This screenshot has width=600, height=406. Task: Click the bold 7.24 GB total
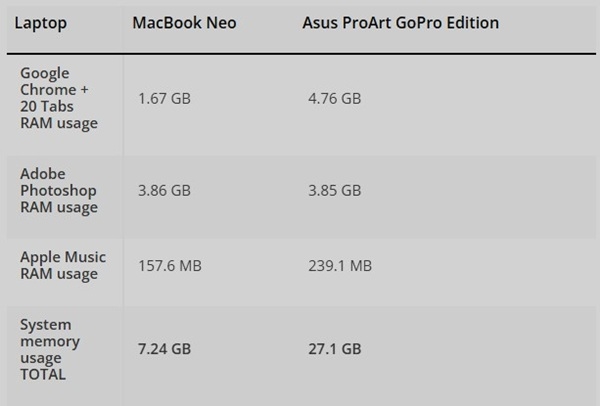(164, 348)
